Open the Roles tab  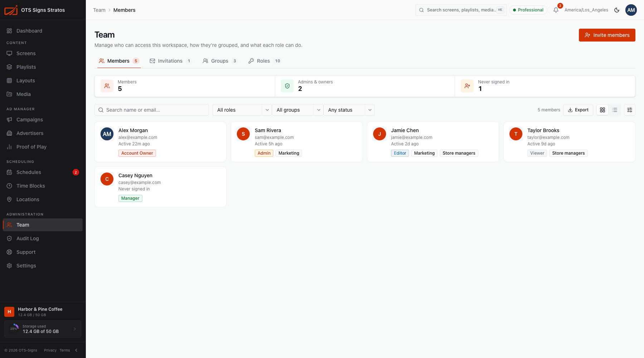265,61
